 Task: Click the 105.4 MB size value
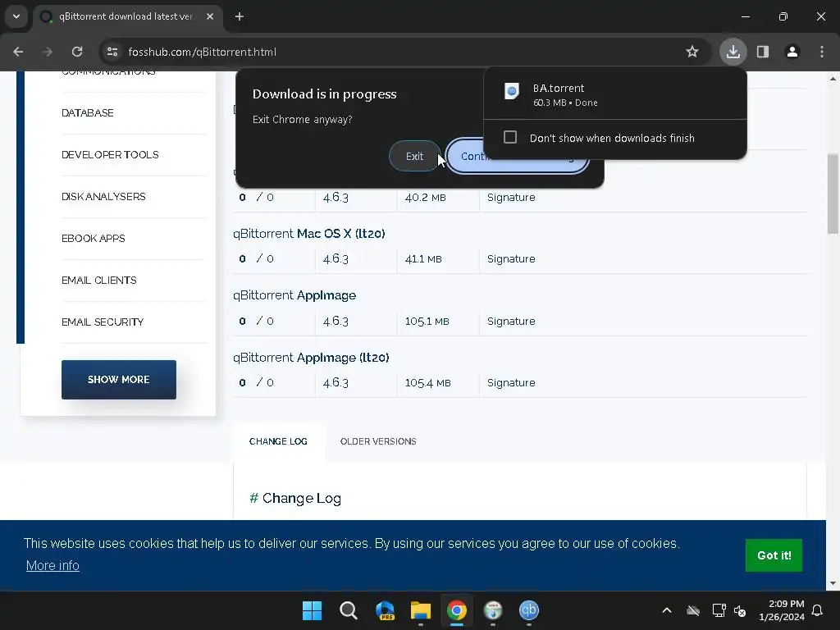428,383
